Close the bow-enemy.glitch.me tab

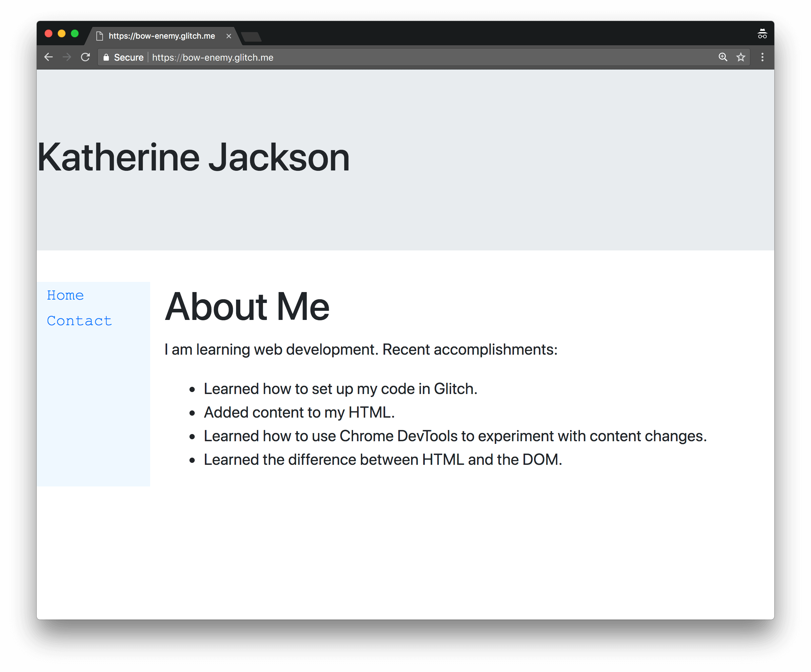pyautogui.click(x=228, y=36)
